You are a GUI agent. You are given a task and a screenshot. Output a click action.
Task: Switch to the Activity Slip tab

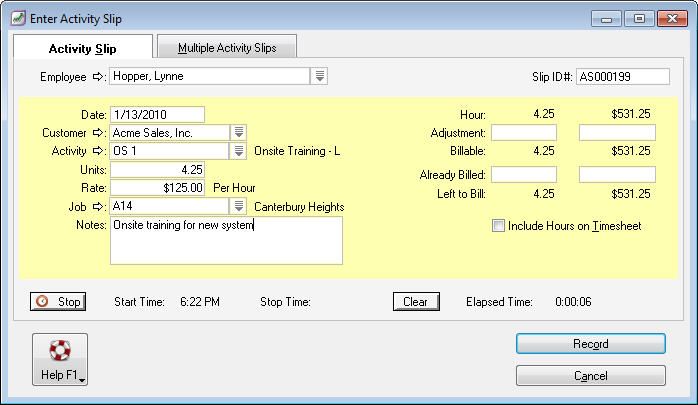click(x=83, y=49)
